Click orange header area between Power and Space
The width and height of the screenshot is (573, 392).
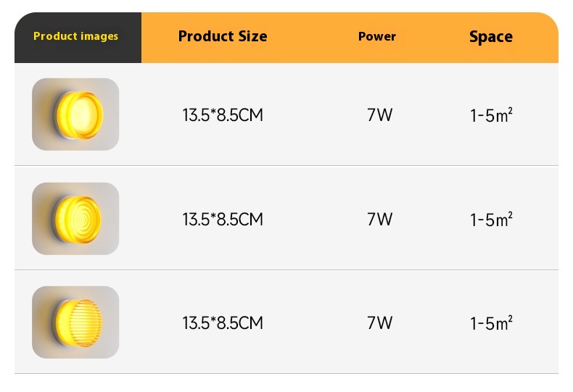433,36
